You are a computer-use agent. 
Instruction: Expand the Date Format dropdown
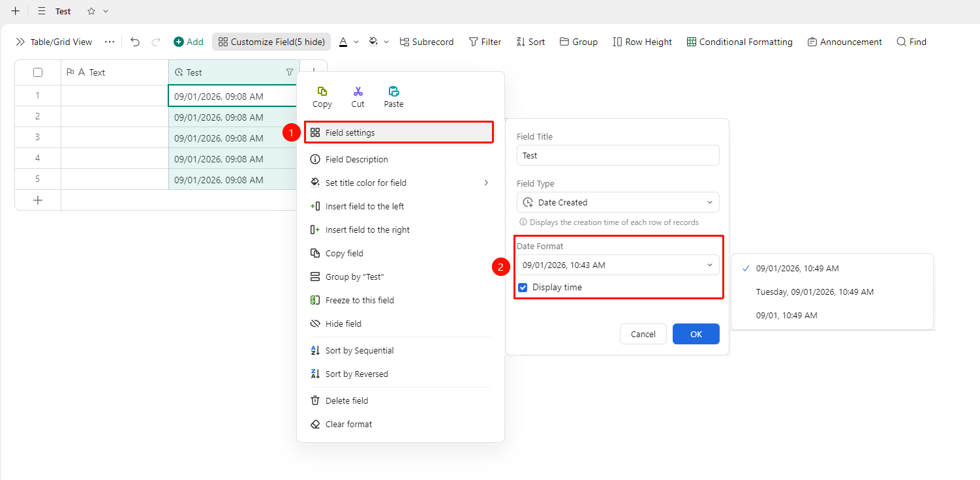618,265
